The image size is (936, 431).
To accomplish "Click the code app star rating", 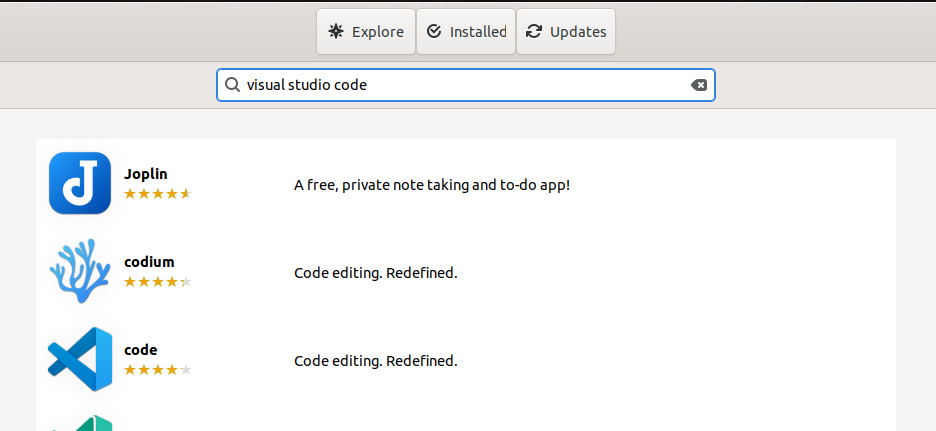I will 158,370.
